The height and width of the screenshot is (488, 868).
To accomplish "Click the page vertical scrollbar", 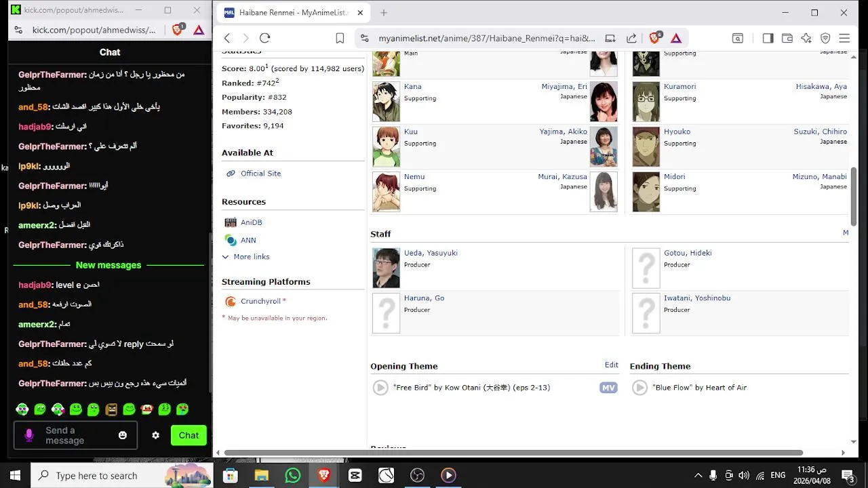I will tap(854, 197).
